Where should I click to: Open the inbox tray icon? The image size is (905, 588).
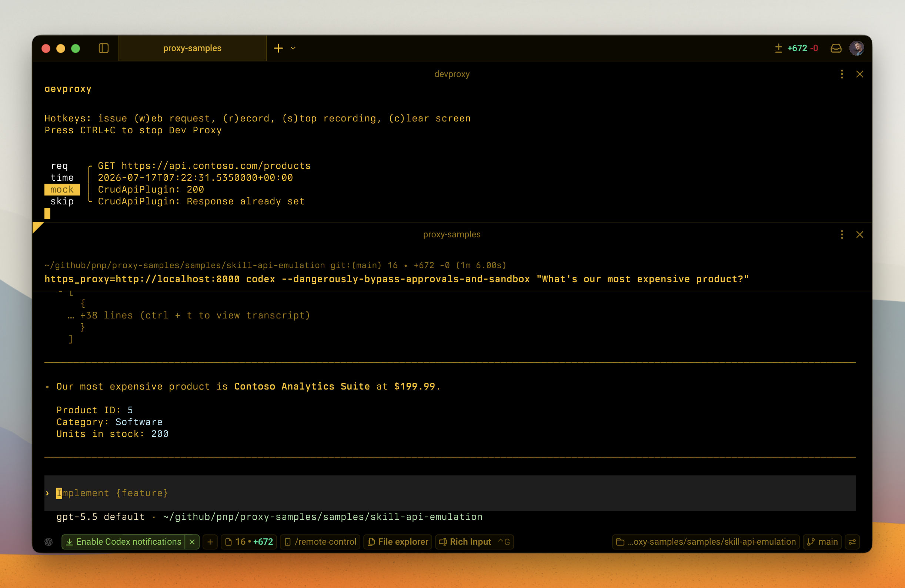pos(836,48)
